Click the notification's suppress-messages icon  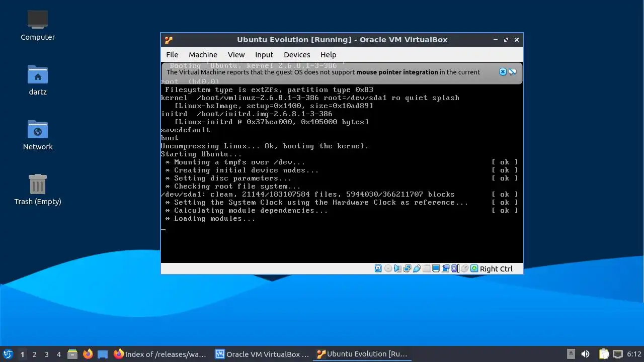click(x=512, y=72)
